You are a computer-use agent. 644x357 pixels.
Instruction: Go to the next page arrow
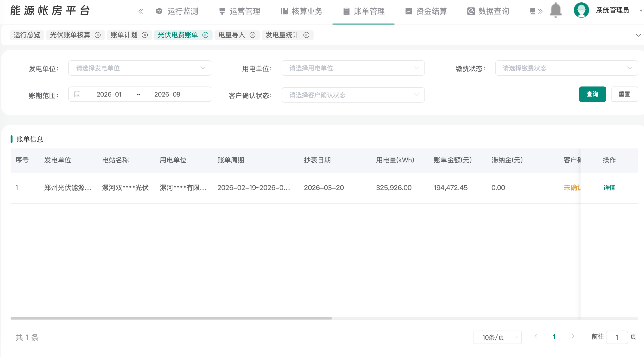click(573, 336)
